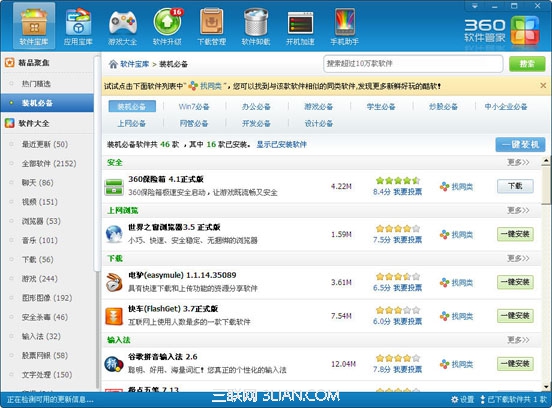Select the 中小企业必备 tab

(x=506, y=106)
